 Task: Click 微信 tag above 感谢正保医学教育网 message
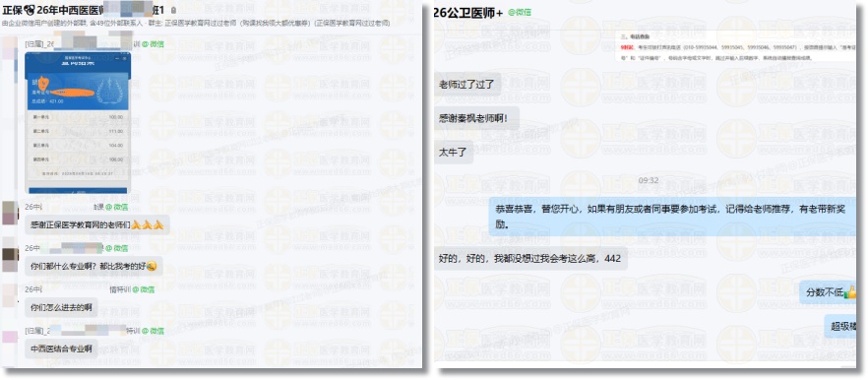tap(117, 207)
